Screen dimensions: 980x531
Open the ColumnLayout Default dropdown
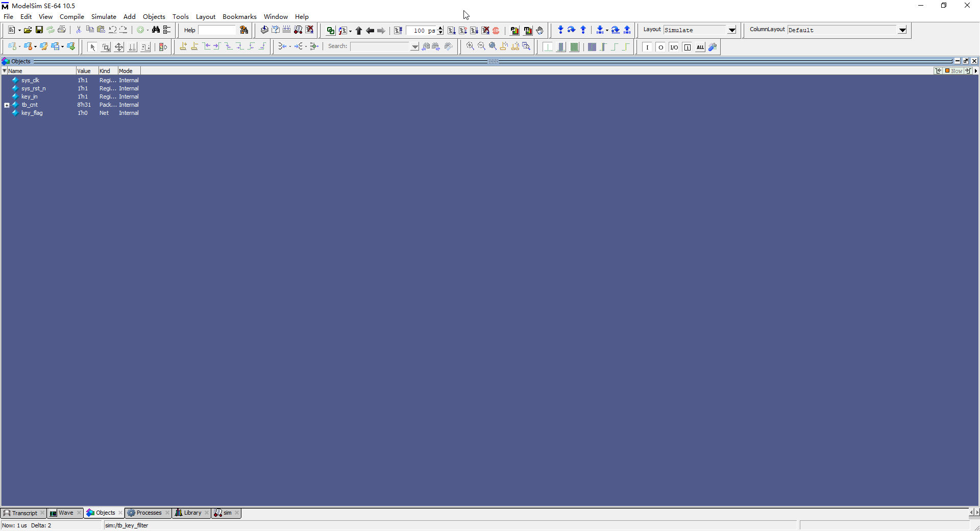point(902,30)
